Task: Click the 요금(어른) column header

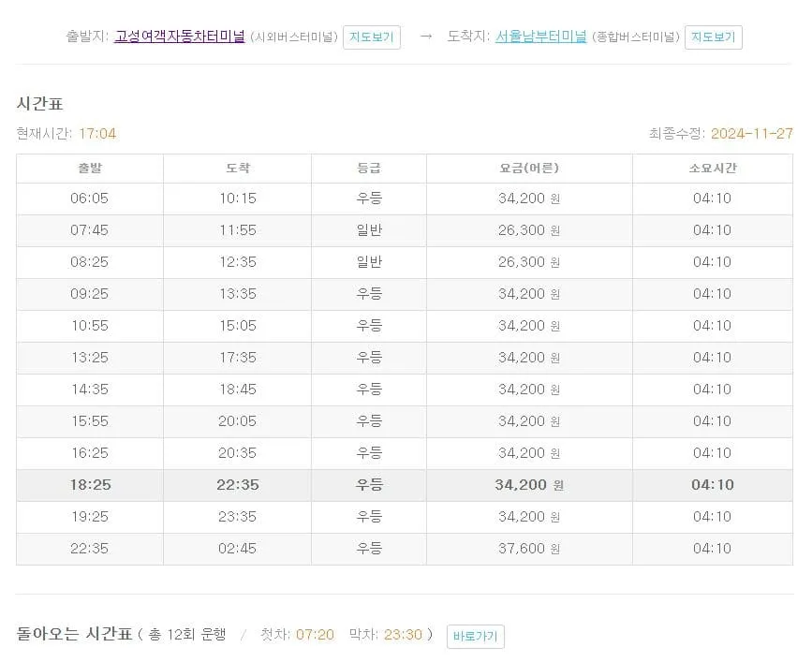Action: pos(527,168)
